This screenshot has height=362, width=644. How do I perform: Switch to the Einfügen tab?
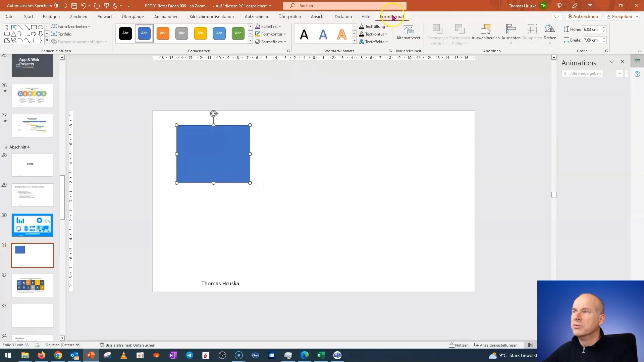tap(51, 16)
